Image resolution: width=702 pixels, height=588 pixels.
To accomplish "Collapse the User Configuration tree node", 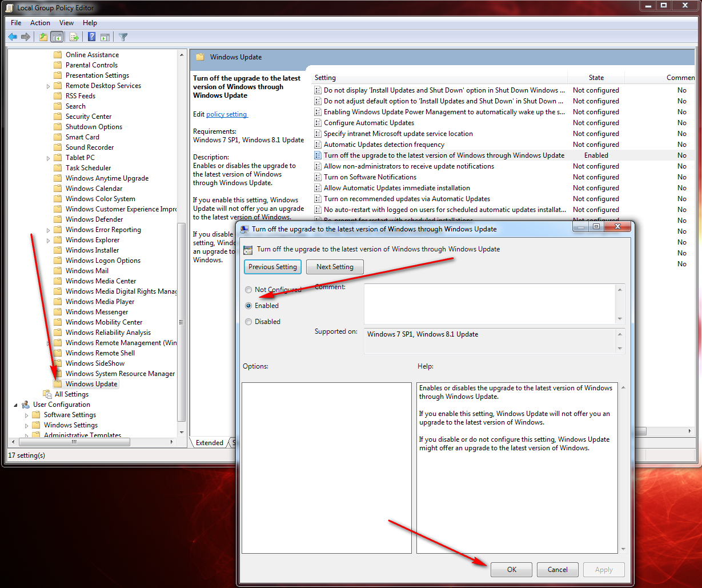I will [x=16, y=405].
